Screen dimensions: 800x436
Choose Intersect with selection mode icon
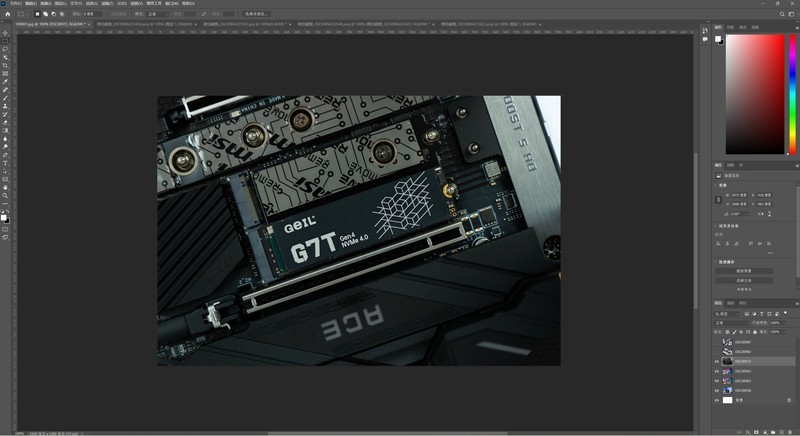pos(62,14)
